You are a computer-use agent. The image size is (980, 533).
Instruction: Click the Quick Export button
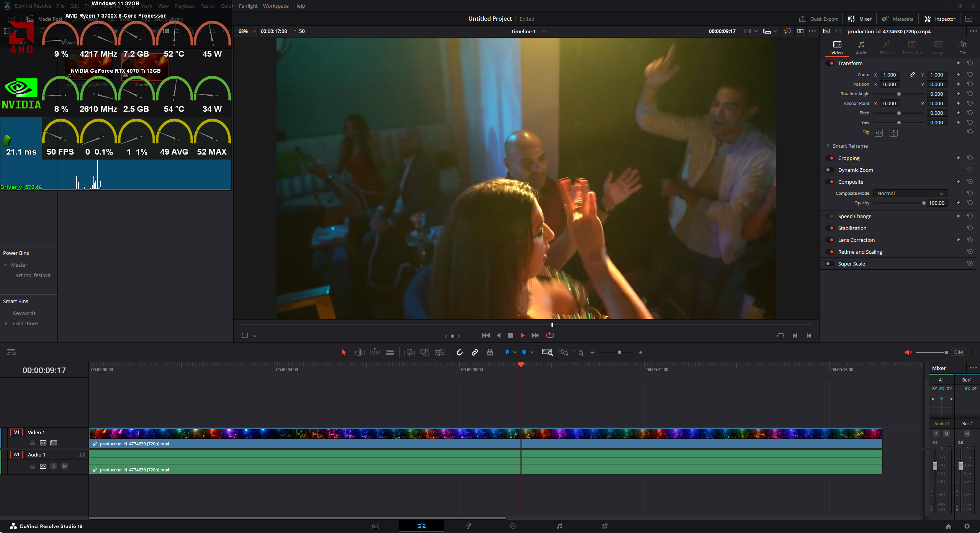(818, 19)
